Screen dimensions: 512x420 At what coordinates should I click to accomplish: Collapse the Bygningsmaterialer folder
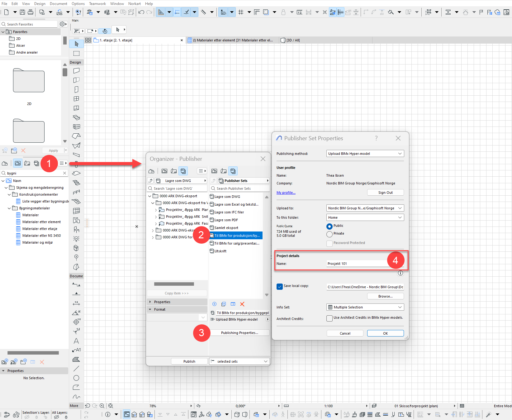coord(9,208)
